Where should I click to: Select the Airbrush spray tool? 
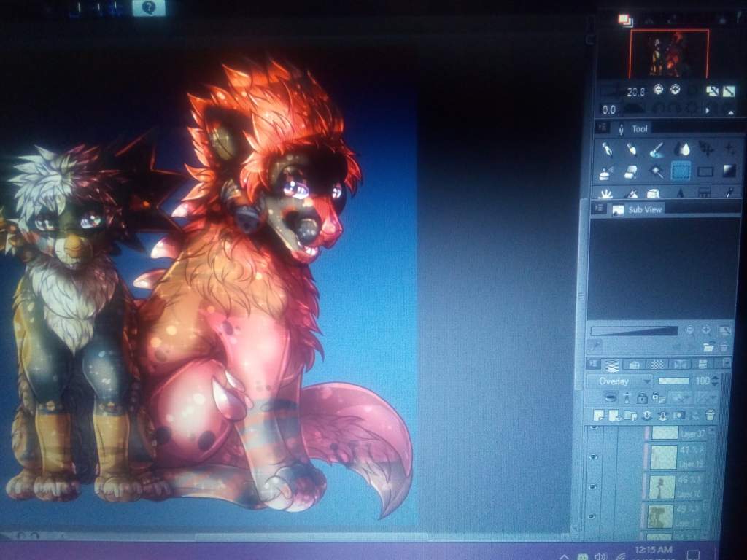pos(606,172)
